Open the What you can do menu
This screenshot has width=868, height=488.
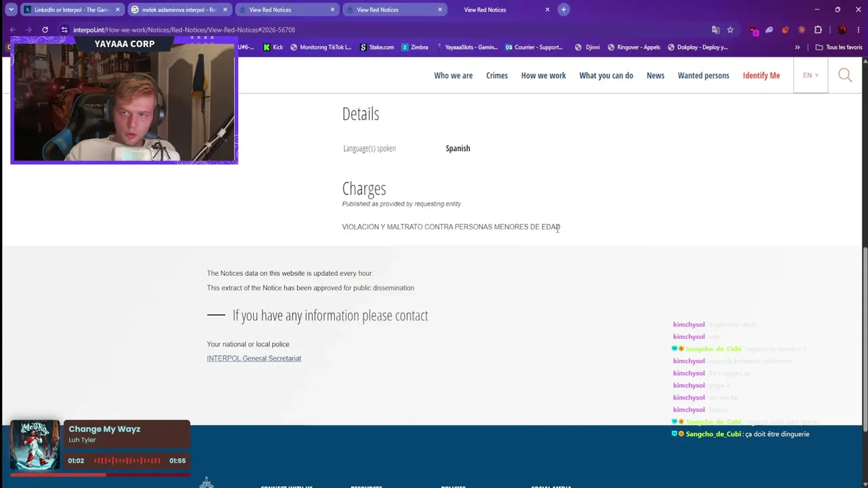[x=606, y=75]
